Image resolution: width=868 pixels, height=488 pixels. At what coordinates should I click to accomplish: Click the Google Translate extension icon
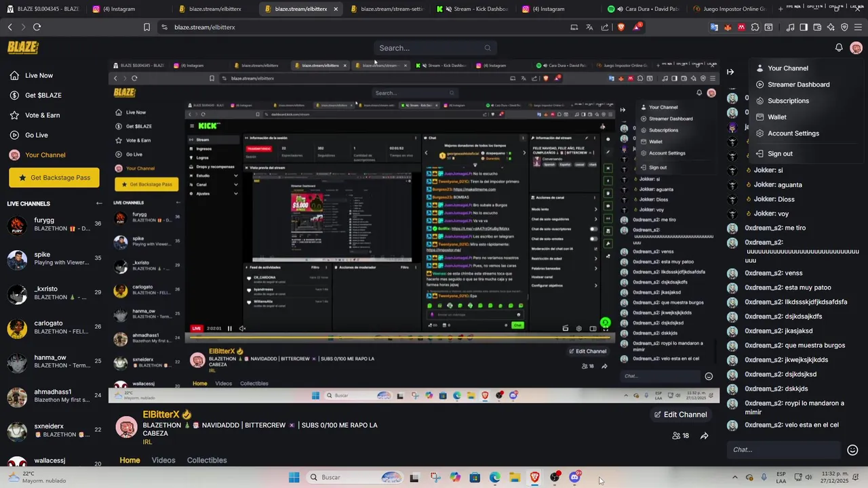click(714, 27)
